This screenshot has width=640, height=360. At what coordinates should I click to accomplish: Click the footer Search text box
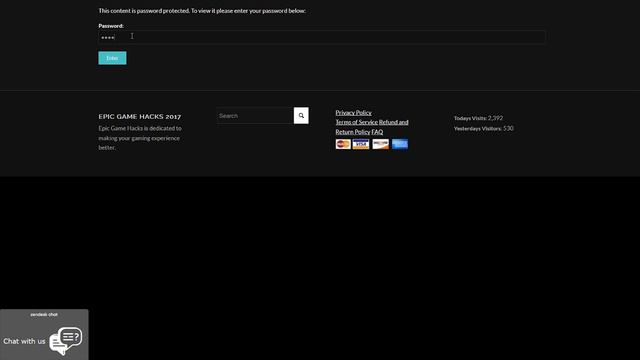(255, 116)
